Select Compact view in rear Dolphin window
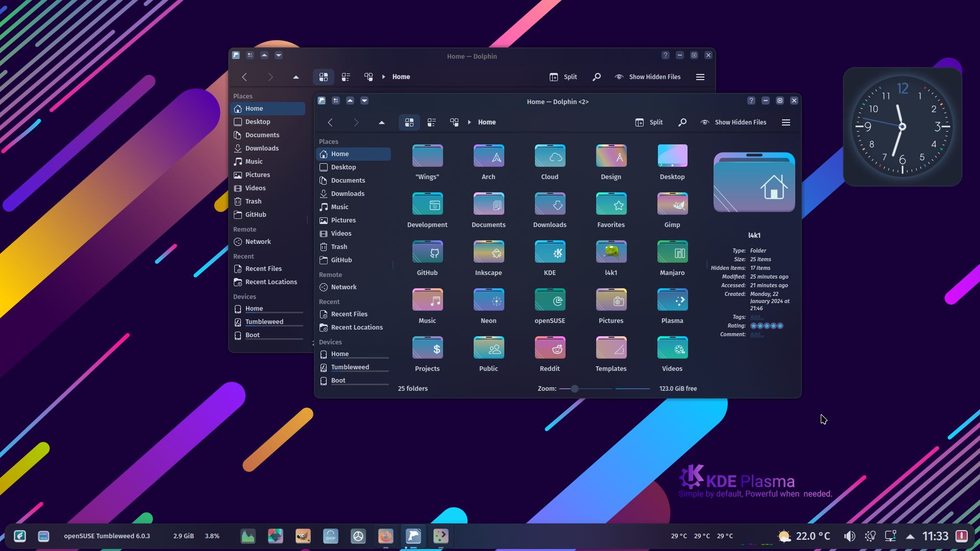 [346, 77]
